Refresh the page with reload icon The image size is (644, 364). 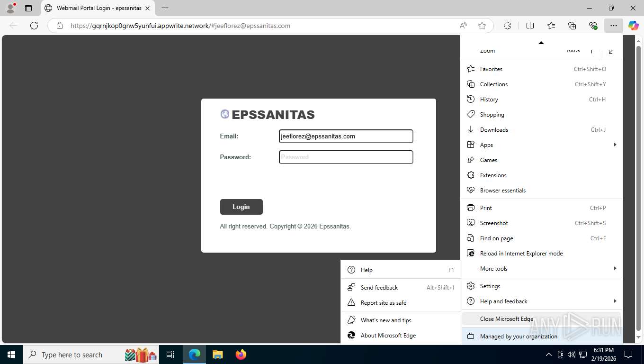click(x=34, y=26)
